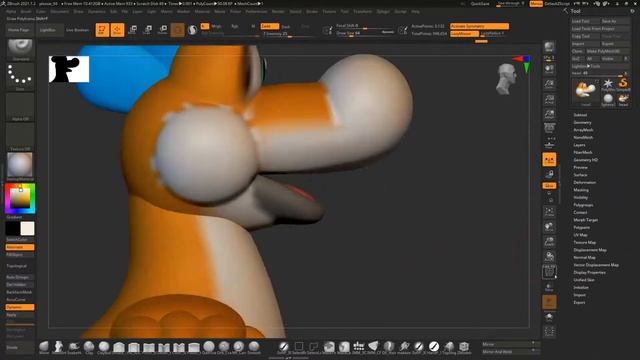Expand the Polygroups sub-palette

click(583, 205)
